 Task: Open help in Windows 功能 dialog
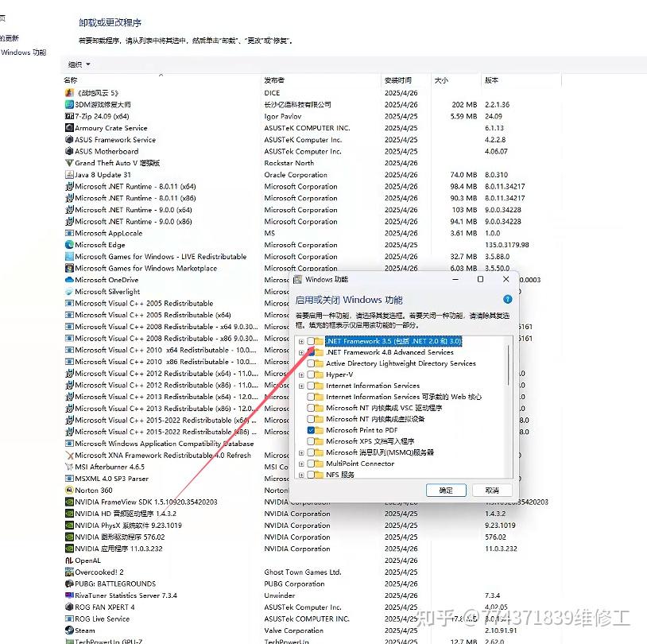click(508, 299)
